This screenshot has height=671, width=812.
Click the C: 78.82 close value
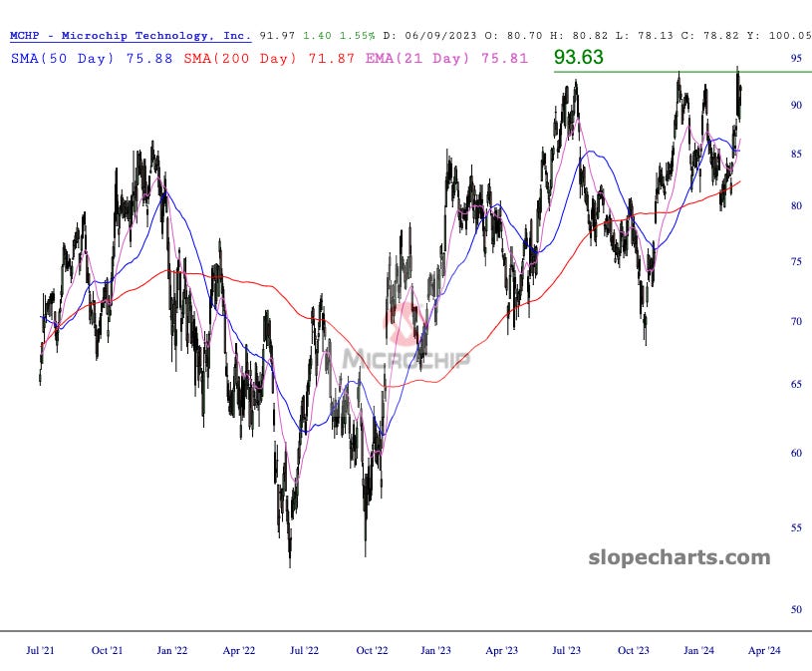[x=710, y=36]
